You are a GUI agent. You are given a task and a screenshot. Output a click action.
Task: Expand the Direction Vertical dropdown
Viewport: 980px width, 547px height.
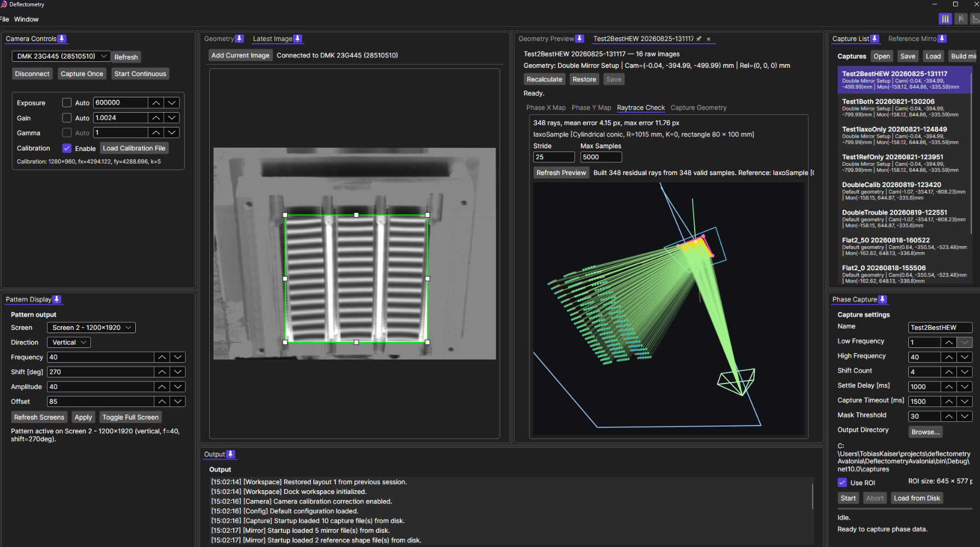click(x=69, y=342)
